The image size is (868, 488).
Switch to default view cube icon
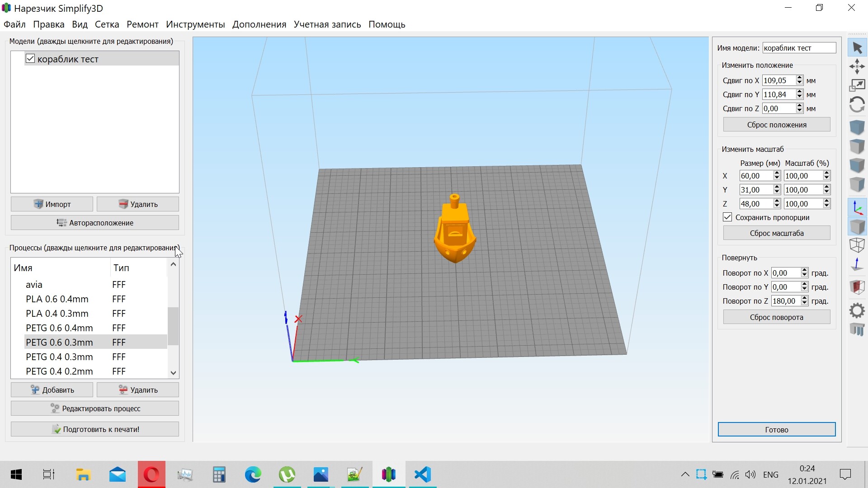pos(857,127)
